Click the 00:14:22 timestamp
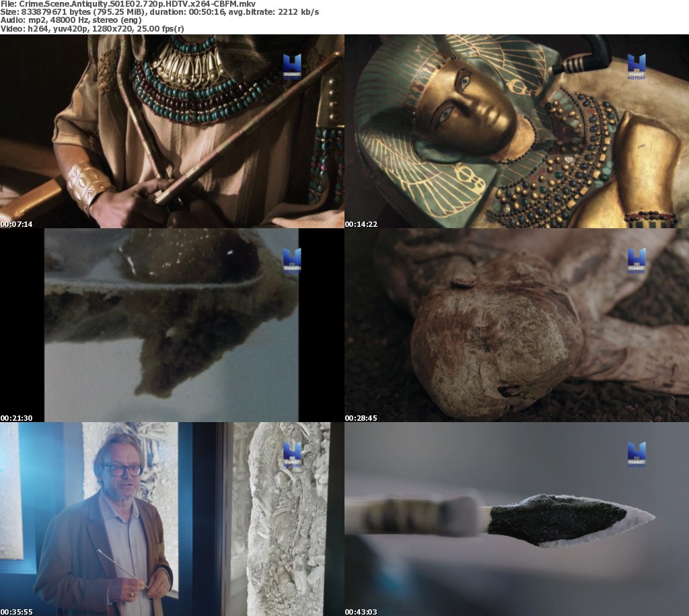Image resolution: width=689 pixels, height=616 pixels. point(361,224)
